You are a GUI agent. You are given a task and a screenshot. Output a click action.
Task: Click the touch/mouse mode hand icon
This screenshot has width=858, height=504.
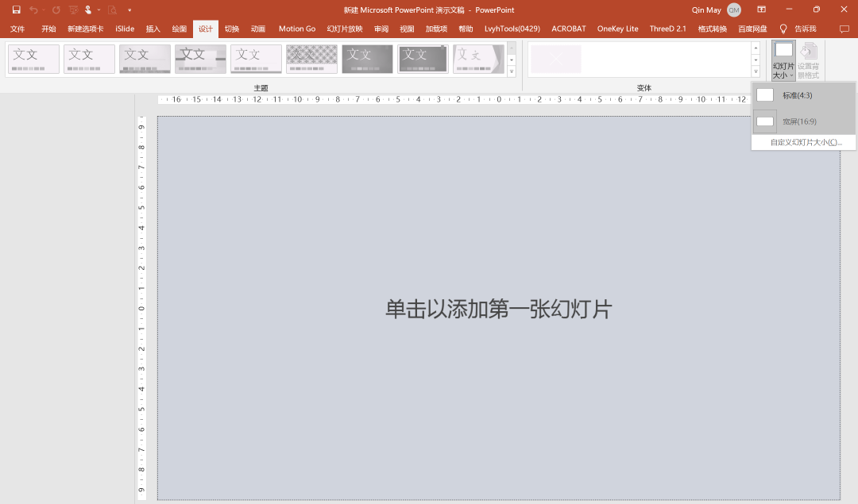[x=87, y=10]
